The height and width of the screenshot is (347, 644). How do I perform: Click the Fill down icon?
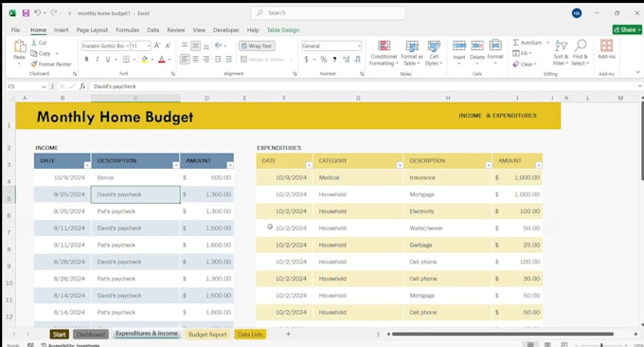coord(516,53)
